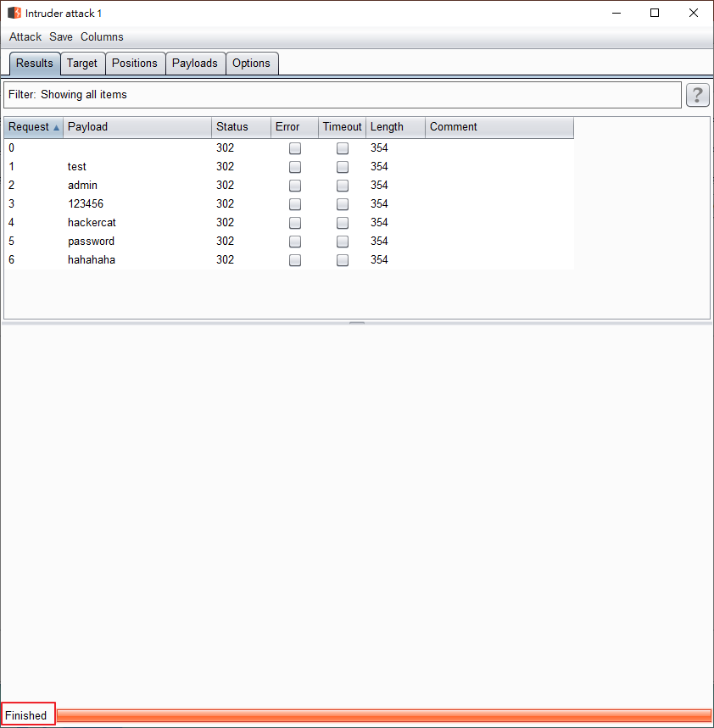The width and height of the screenshot is (714, 728).
Task: Click the Burp Suite window icon
Action: [x=14, y=13]
